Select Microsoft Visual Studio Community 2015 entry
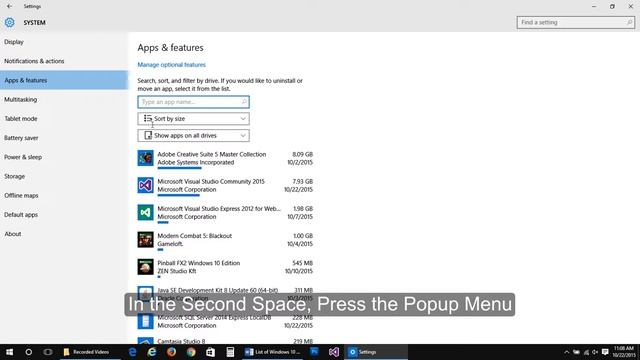Viewport: 640px width, 360px height. pyautogui.click(x=225, y=186)
